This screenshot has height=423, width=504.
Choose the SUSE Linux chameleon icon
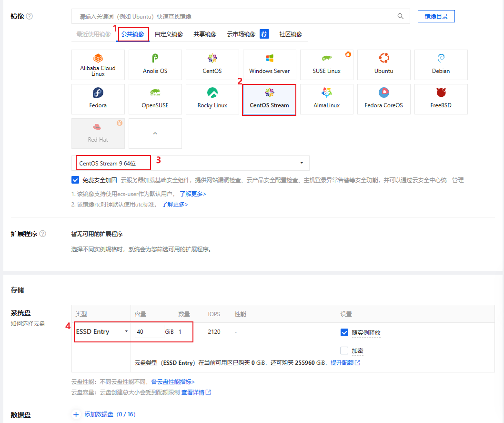coord(327,58)
